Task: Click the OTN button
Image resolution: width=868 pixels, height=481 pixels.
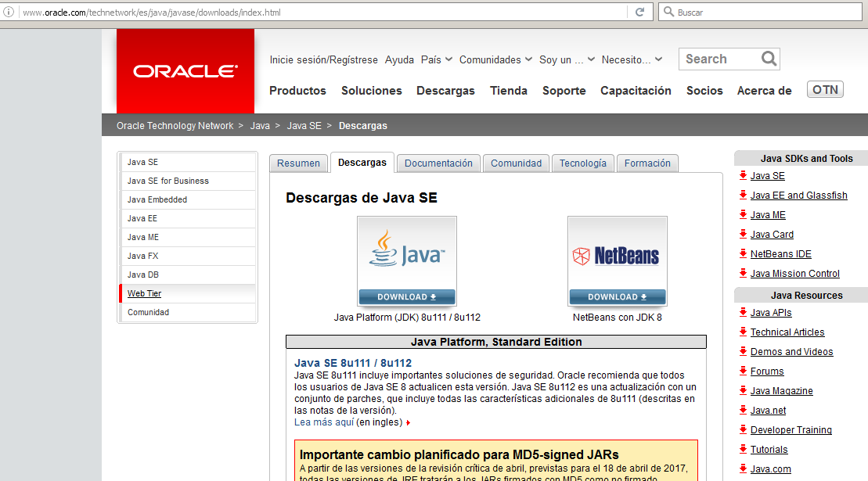Action: tap(825, 90)
